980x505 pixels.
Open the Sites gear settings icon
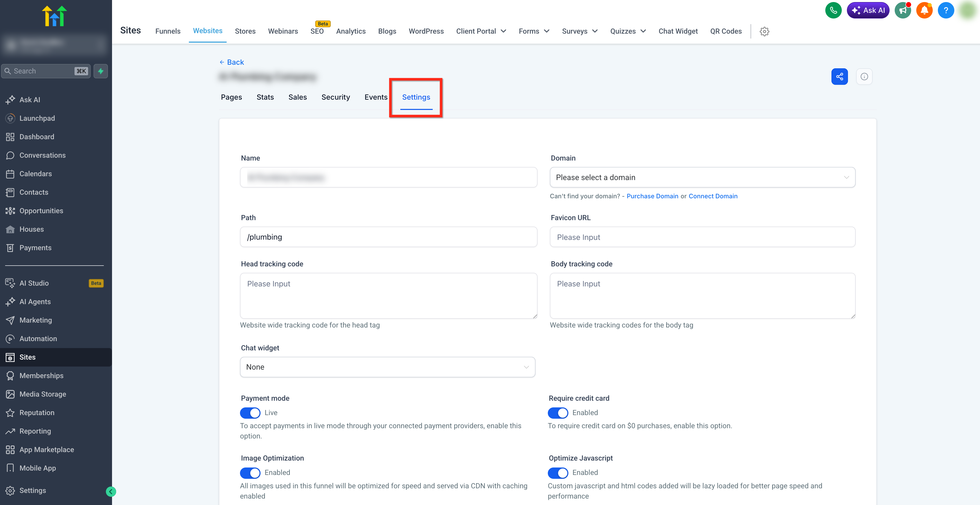pyautogui.click(x=764, y=31)
